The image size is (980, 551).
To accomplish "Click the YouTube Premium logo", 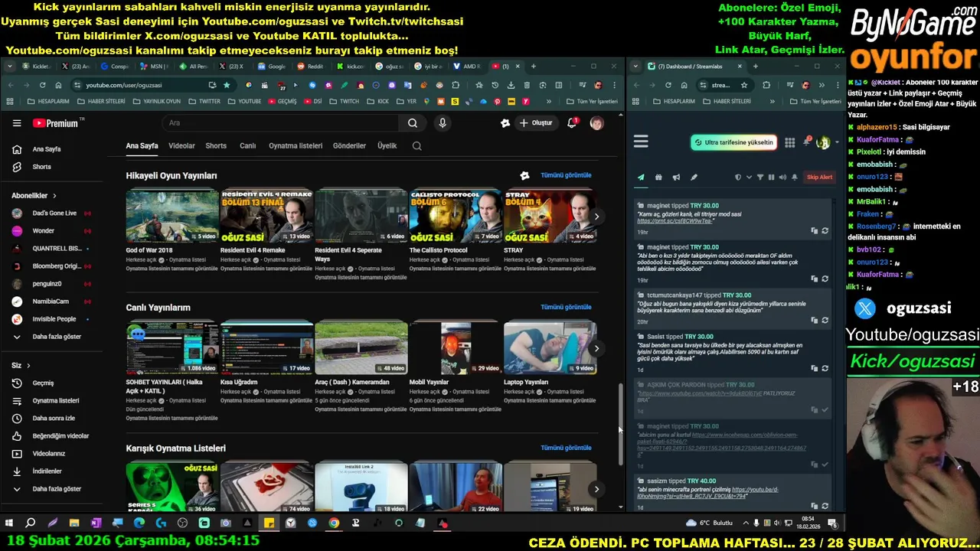I will tap(55, 123).
